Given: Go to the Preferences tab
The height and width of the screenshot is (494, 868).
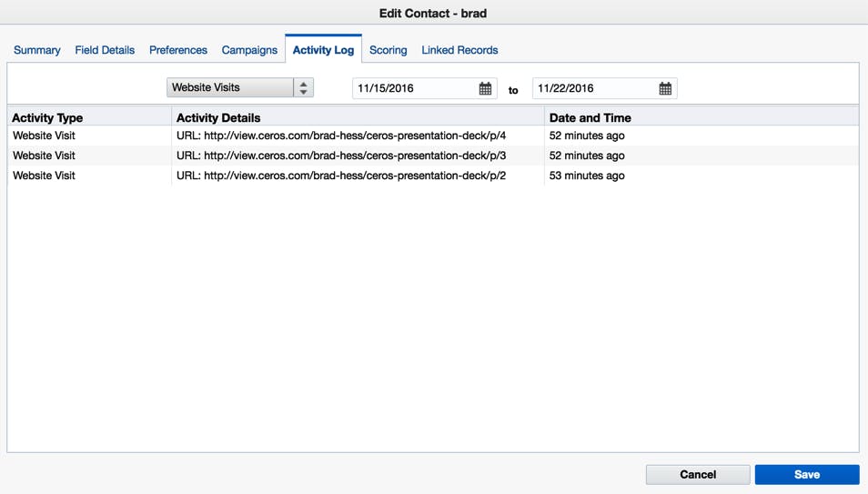Looking at the screenshot, I should [178, 50].
